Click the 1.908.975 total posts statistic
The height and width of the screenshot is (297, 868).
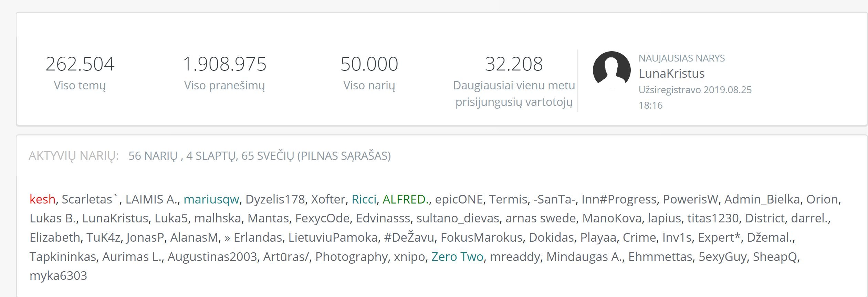click(224, 64)
